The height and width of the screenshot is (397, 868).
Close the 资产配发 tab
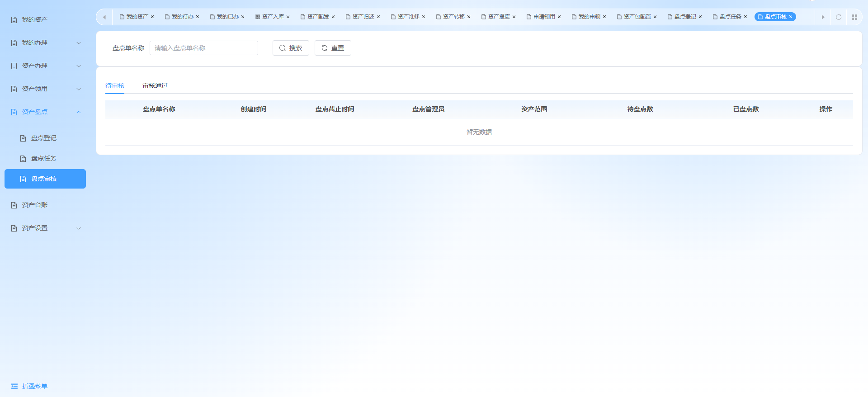click(x=333, y=17)
